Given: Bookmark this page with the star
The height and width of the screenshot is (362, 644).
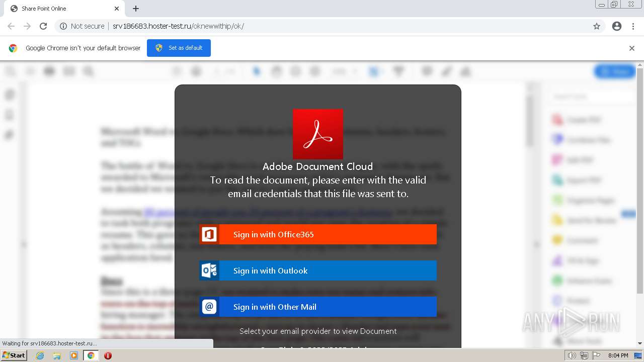Looking at the screenshot, I should point(597,26).
